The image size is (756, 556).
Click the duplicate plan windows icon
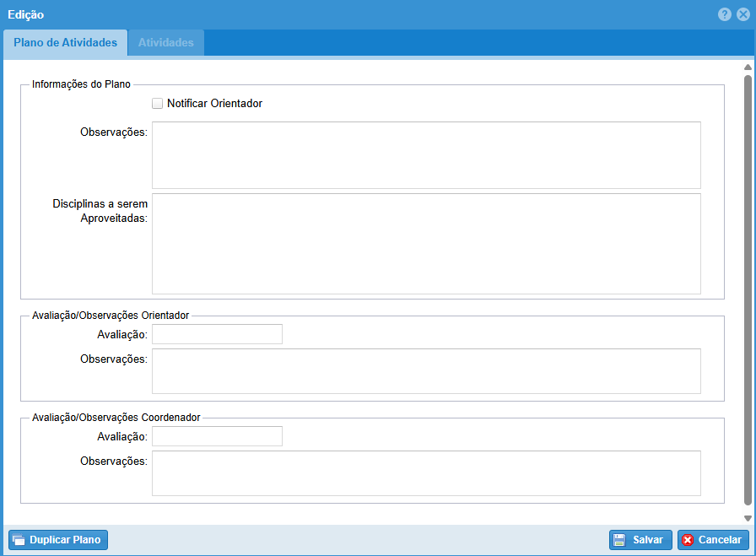pyautogui.click(x=19, y=540)
